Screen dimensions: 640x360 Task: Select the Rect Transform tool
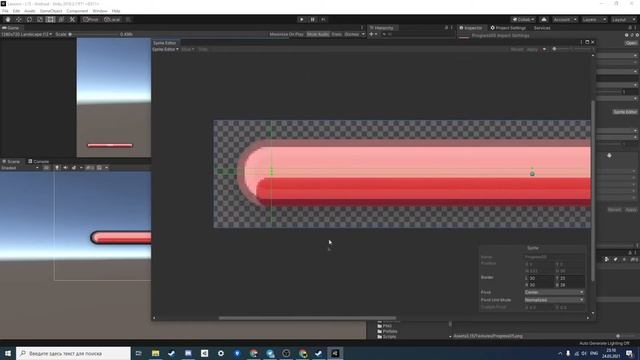coord(50,19)
